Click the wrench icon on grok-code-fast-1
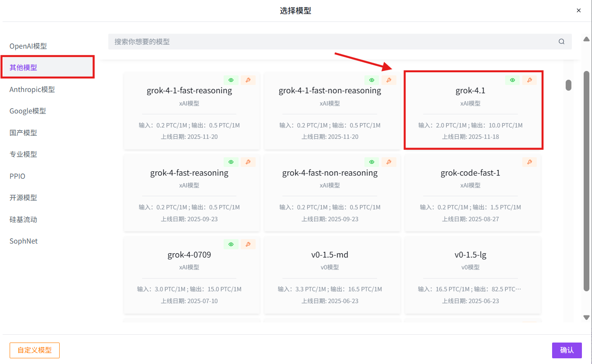This screenshot has height=364, width=592. pos(530,162)
